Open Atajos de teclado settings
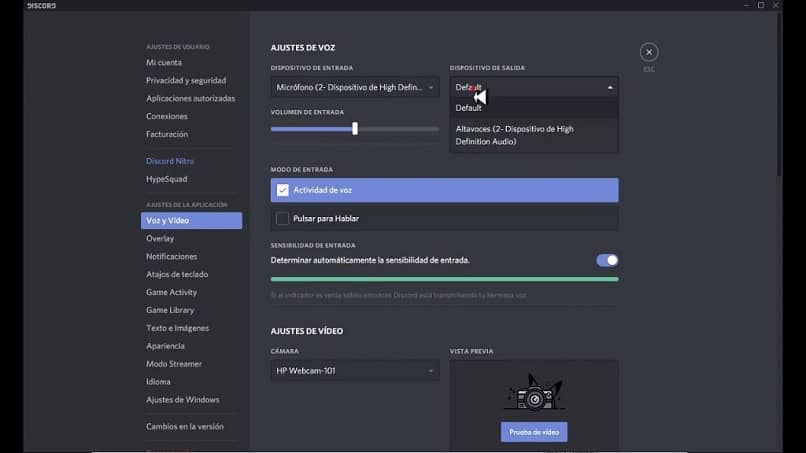 click(177, 275)
